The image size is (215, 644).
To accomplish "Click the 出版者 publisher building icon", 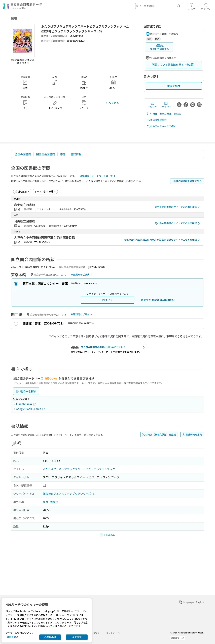I will (x=84, y=82).
